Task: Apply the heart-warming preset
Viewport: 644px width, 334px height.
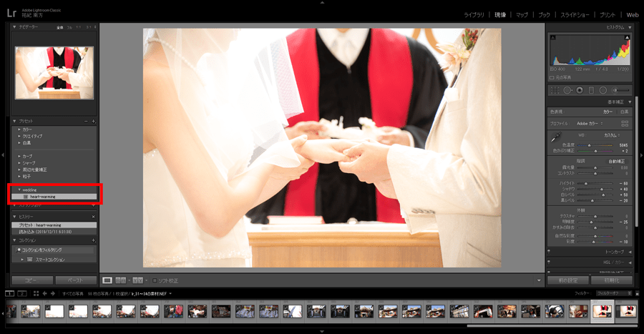Action: click(x=54, y=197)
